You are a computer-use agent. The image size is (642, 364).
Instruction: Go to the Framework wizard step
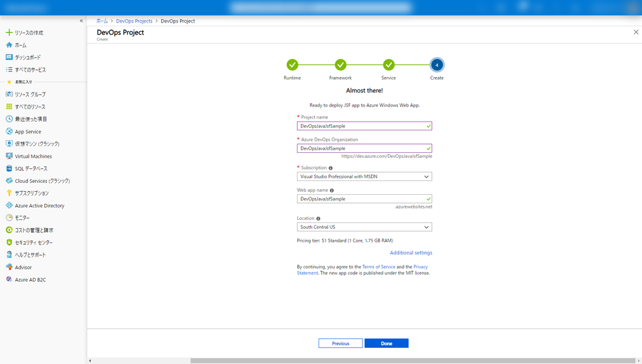pyautogui.click(x=340, y=65)
